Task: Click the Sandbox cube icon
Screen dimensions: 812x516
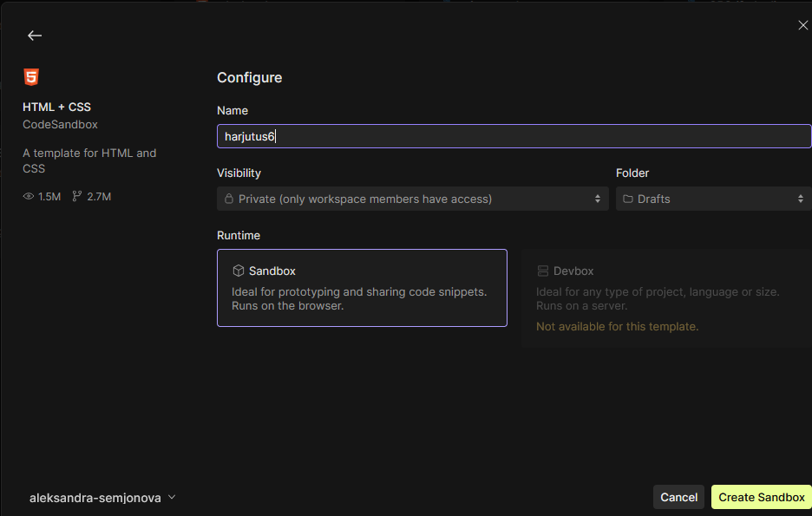Action: click(x=238, y=271)
